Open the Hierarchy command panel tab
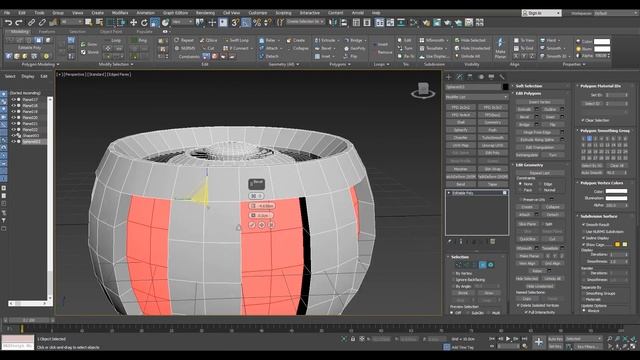This screenshot has width=640, height=360. 470,77
